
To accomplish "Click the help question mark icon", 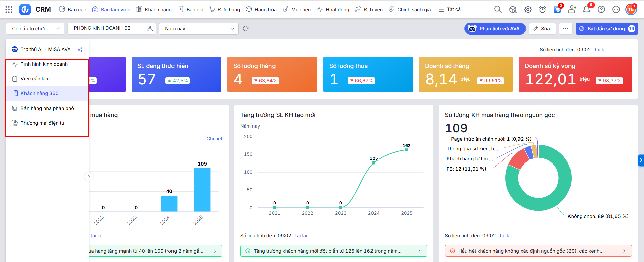I will point(601,10).
